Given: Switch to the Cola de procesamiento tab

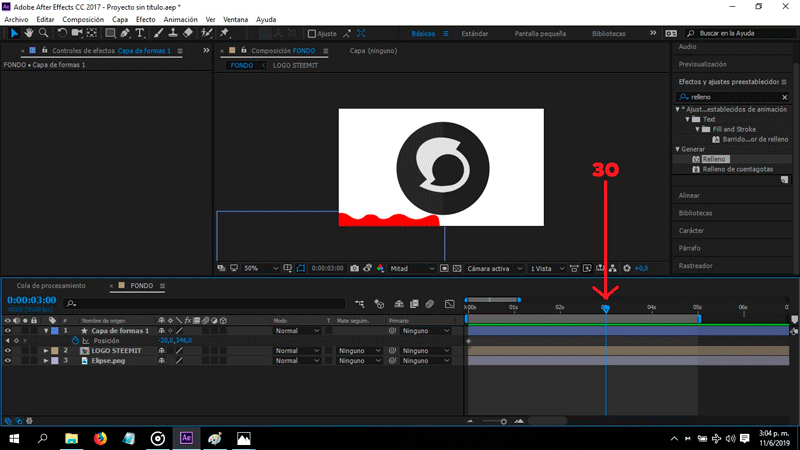Looking at the screenshot, I should click(50, 286).
